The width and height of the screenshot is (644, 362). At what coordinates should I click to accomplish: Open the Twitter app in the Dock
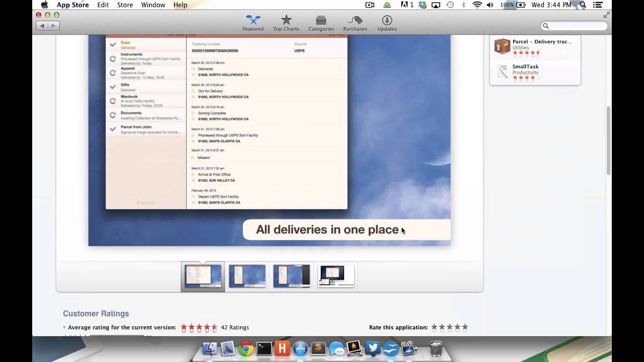click(x=373, y=348)
